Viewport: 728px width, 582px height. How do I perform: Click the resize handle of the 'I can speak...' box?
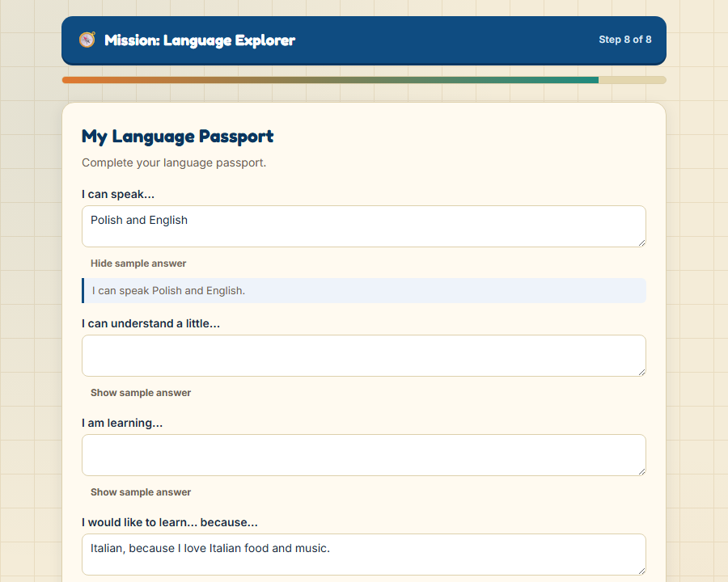pos(641,242)
